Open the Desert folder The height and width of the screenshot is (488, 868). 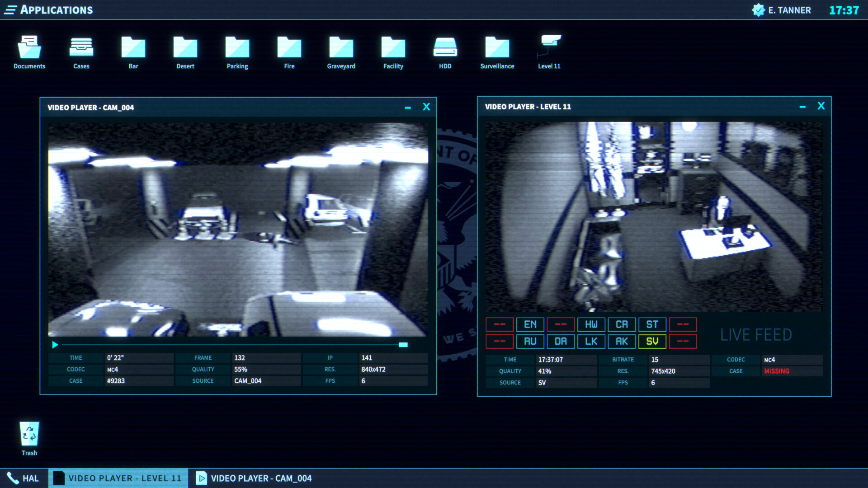(185, 50)
